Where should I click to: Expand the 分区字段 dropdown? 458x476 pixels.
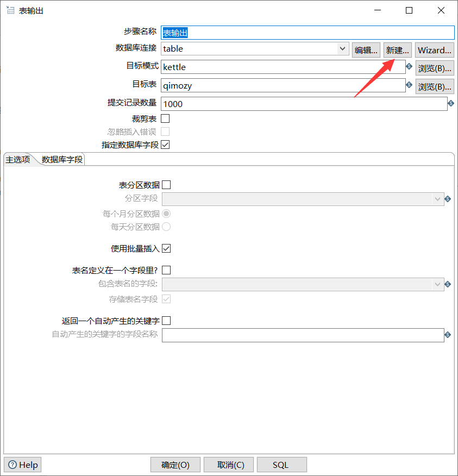437,199
